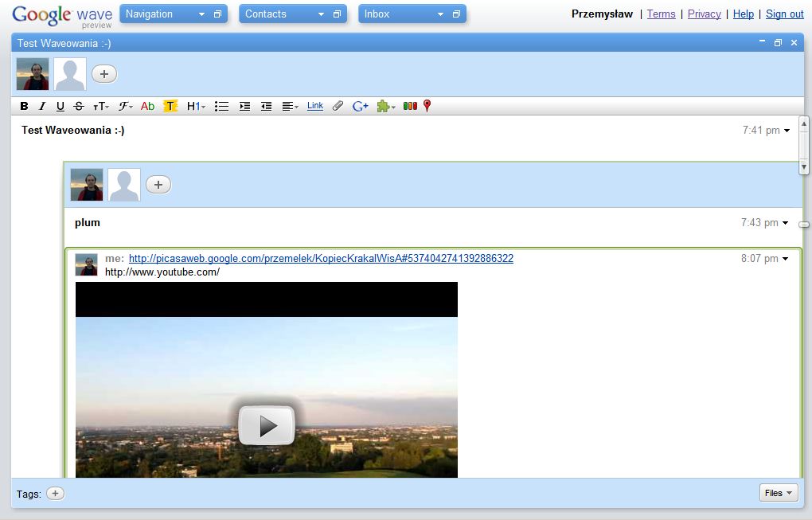Viewport: 812px width, 520px height.
Task: Insert the yes/no/maybe poll gadget
Action: [x=410, y=106]
